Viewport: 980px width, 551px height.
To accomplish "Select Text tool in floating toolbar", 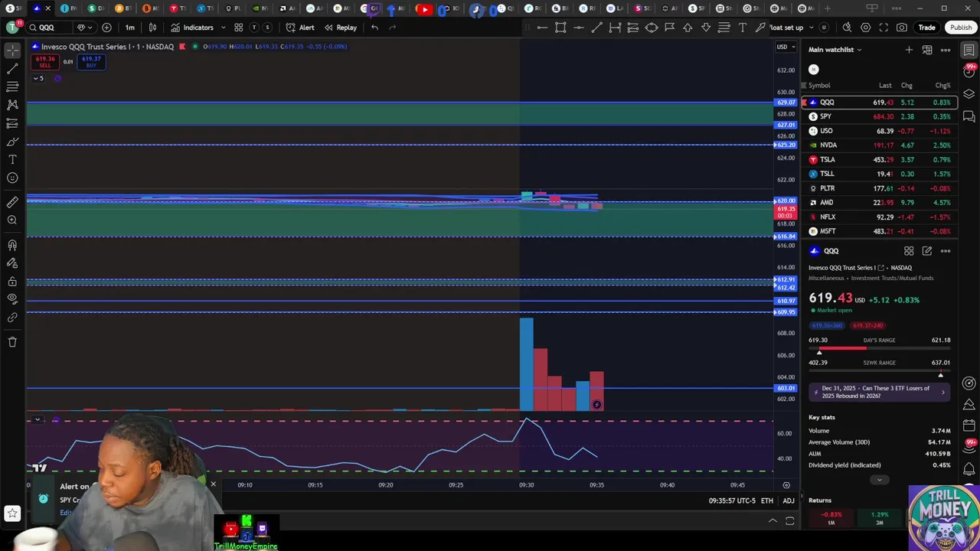I will (x=743, y=28).
